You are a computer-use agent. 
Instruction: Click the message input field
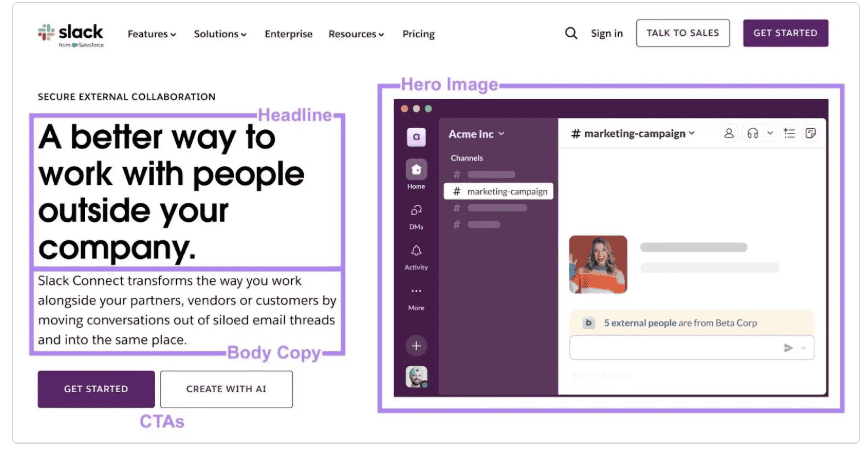[692, 348]
